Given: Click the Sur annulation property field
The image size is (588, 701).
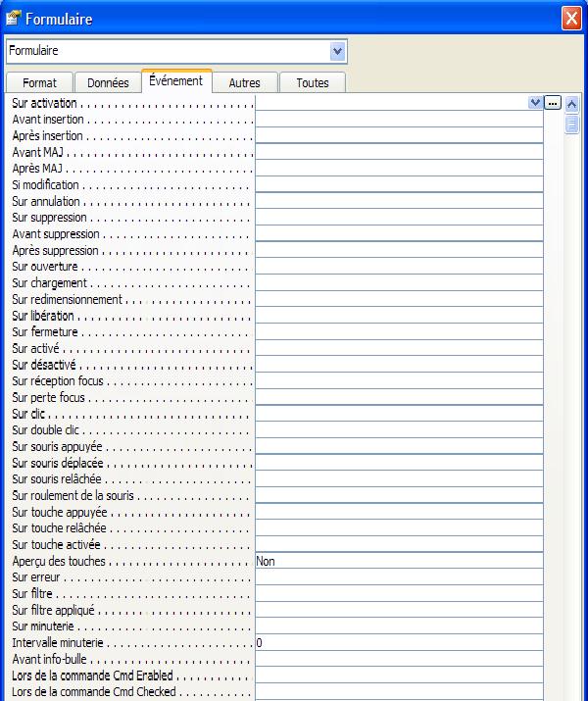Looking at the screenshot, I should (399, 201).
